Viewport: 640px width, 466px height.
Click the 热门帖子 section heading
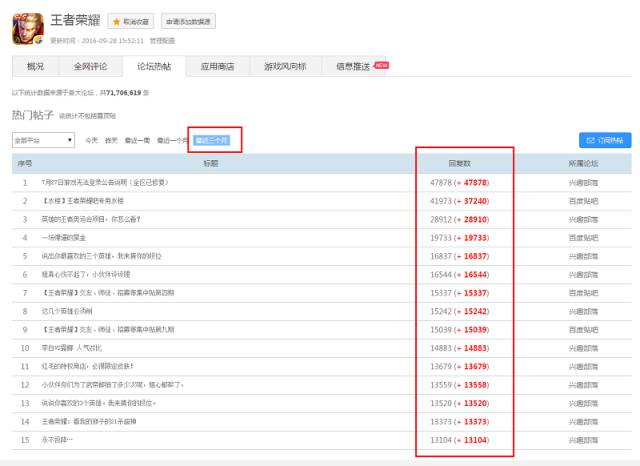pyautogui.click(x=33, y=115)
